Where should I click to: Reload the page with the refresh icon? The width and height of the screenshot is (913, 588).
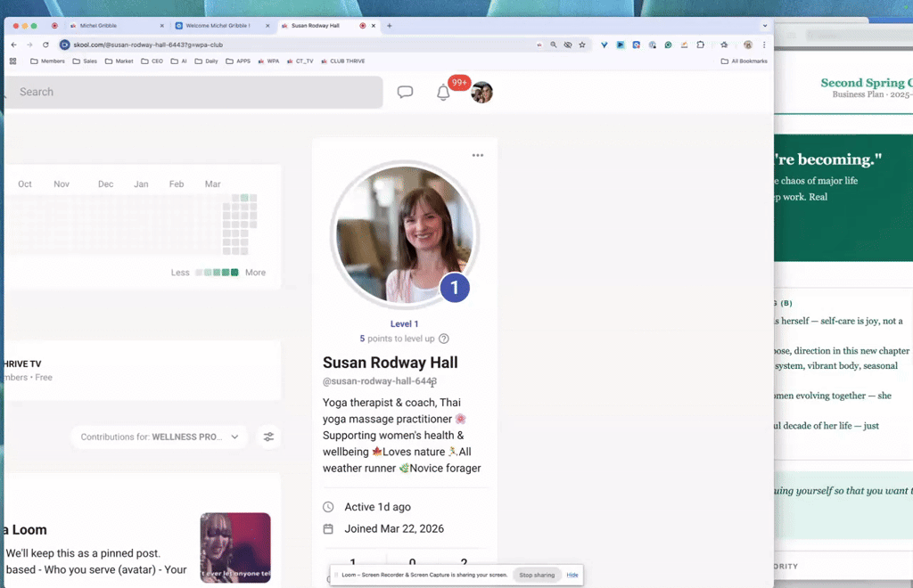pos(45,45)
